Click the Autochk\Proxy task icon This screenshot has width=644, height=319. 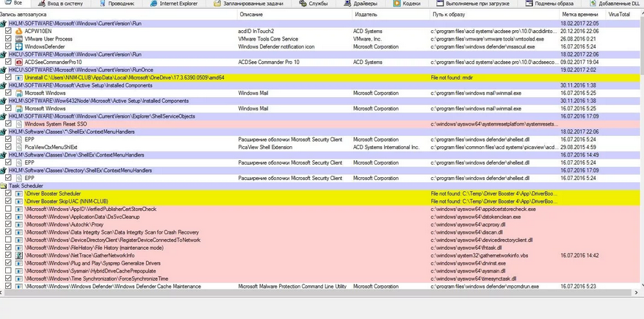click(x=18, y=224)
